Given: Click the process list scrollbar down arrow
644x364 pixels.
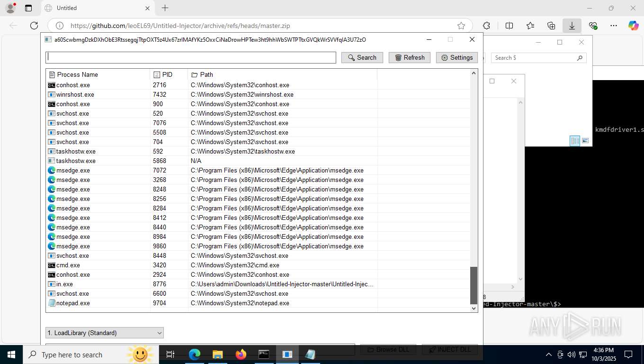Looking at the screenshot, I should [x=474, y=308].
